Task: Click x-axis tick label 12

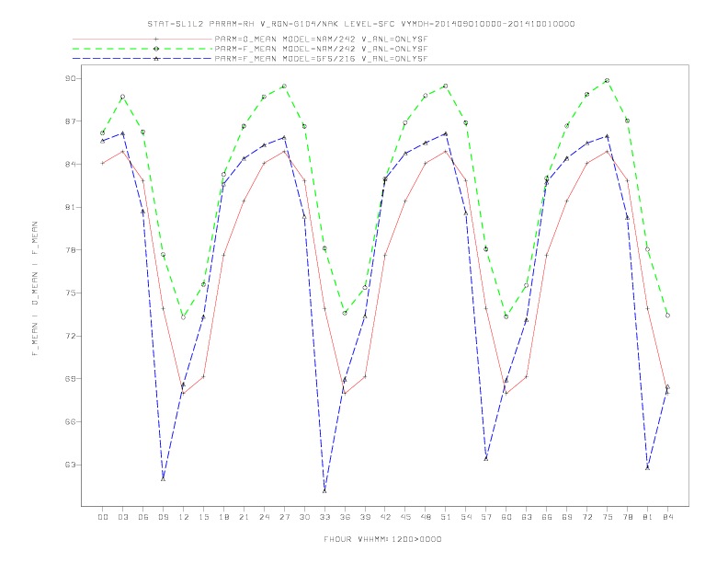Action: pos(184,517)
